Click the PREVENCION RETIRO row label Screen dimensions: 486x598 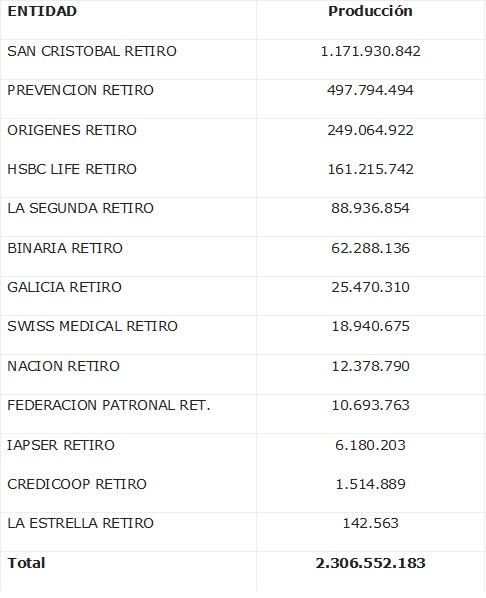click(80, 90)
